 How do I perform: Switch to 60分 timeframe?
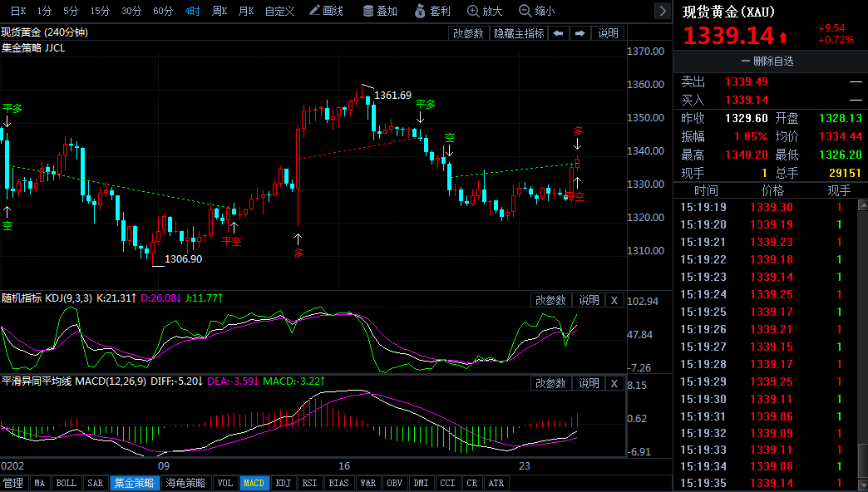coord(163,11)
